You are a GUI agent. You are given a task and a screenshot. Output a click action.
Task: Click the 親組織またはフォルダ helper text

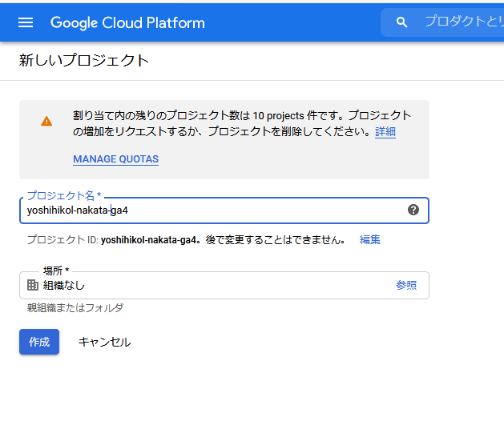75,308
